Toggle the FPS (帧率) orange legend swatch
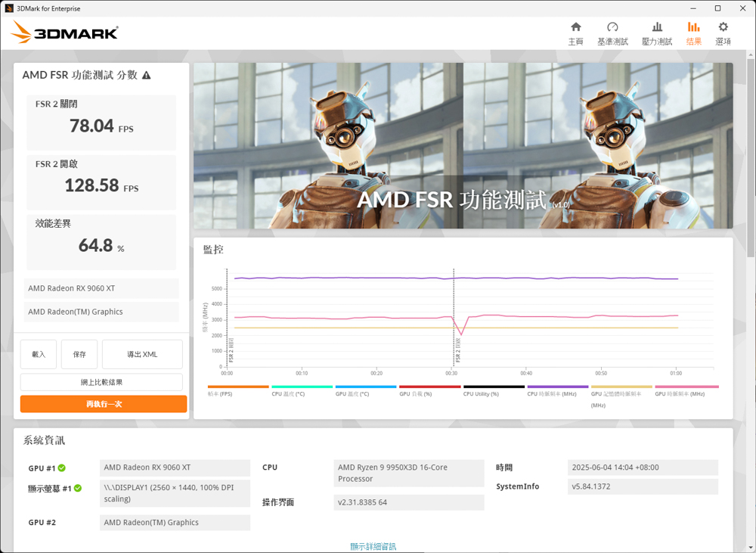 238,387
